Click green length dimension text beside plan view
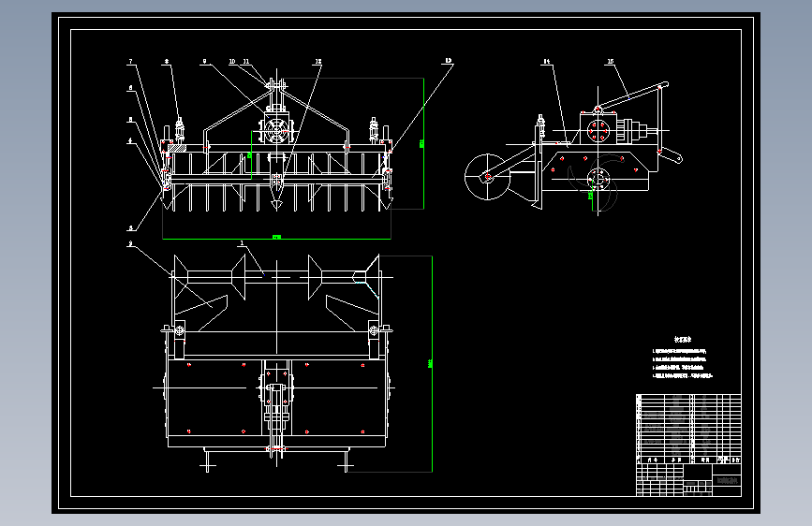812x526 pixels. [430, 363]
